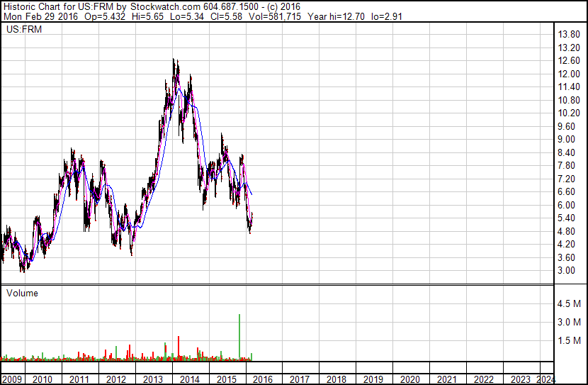Viewport: 588px width, 385px height.
Task: Click the 9.00 price level label
Action: [x=566, y=139]
